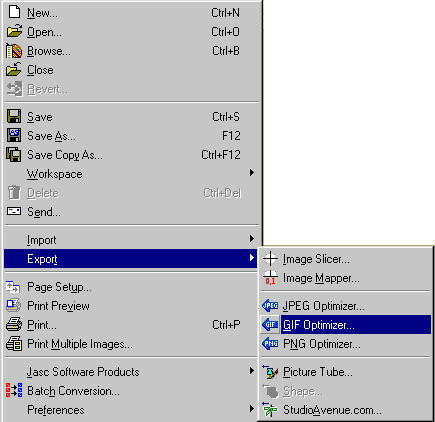This screenshot has height=422, width=435.
Task: Click the Open folder icon
Action: (x=14, y=32)
